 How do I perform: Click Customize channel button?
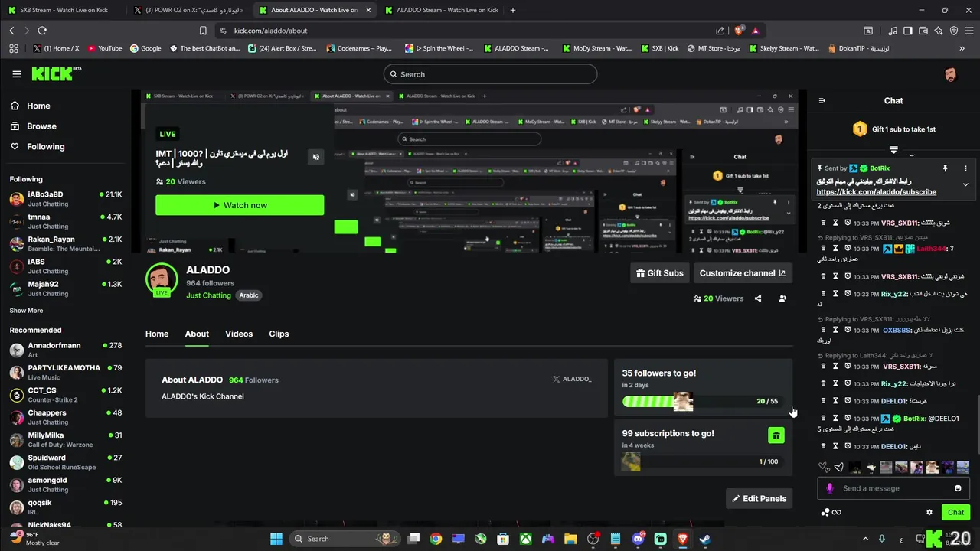click(x=742, y=273)
